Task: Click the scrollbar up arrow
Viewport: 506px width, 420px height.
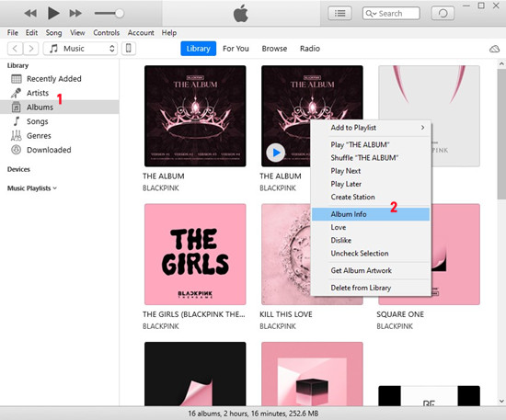Action: [501, 63]
